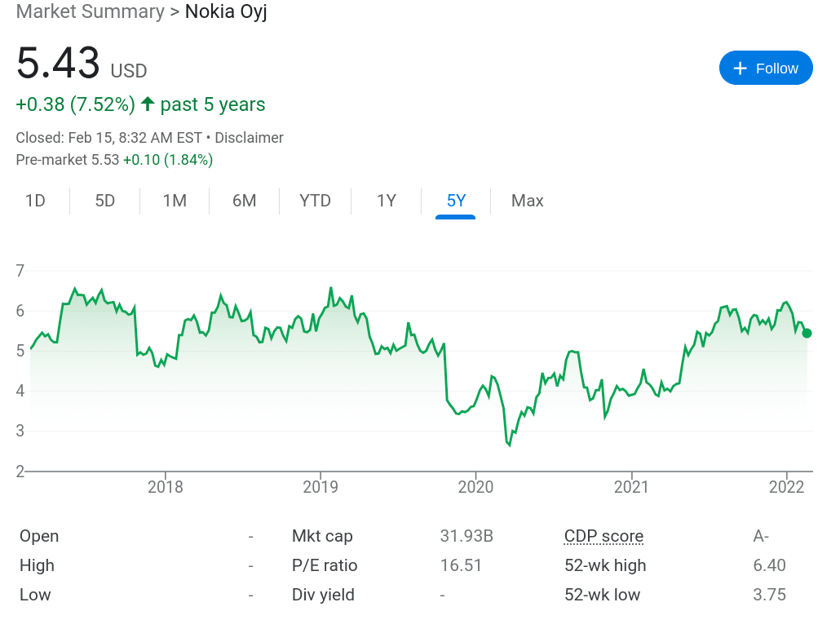Click the active 5Y tab

[456, 201]
